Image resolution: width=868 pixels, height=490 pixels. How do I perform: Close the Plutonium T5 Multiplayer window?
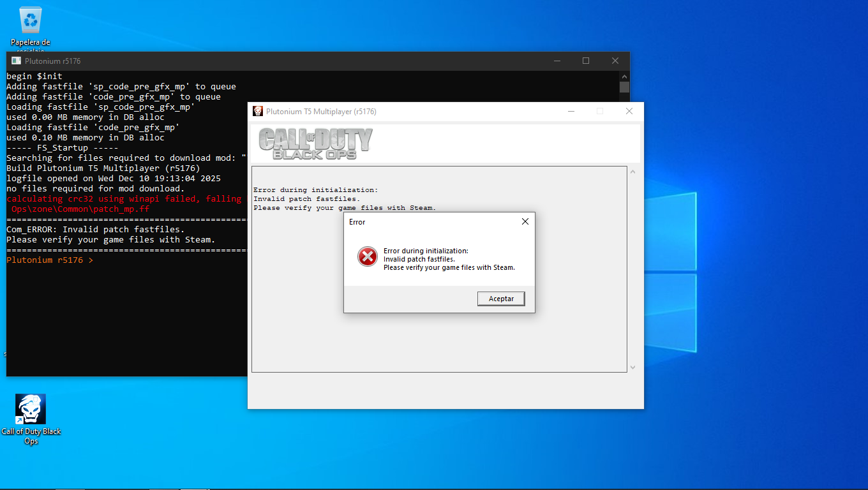pyautogui.click(x=629, y=111)
